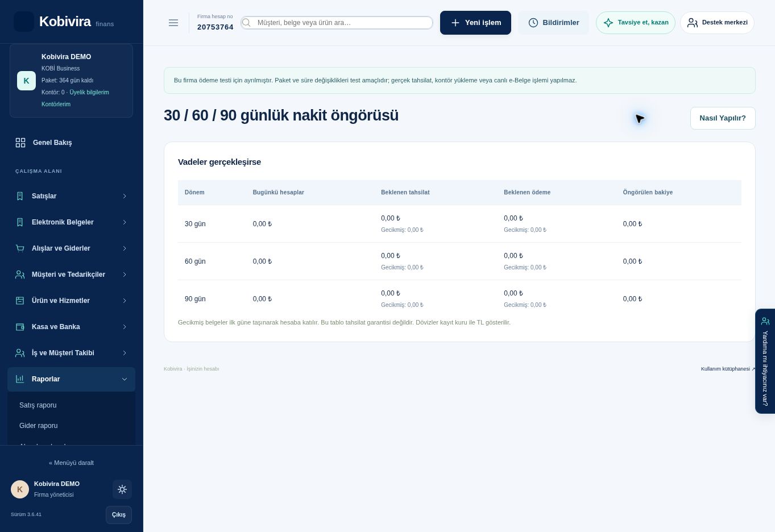Expand the Müşteri ve Tedarikçiler chevron

click(x=125, y=275)
